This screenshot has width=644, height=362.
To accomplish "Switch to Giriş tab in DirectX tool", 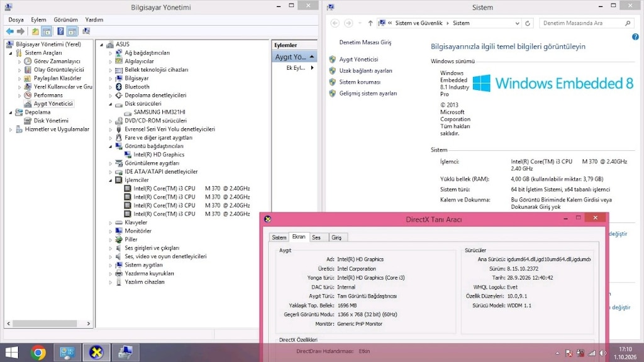I will (336, 238).
